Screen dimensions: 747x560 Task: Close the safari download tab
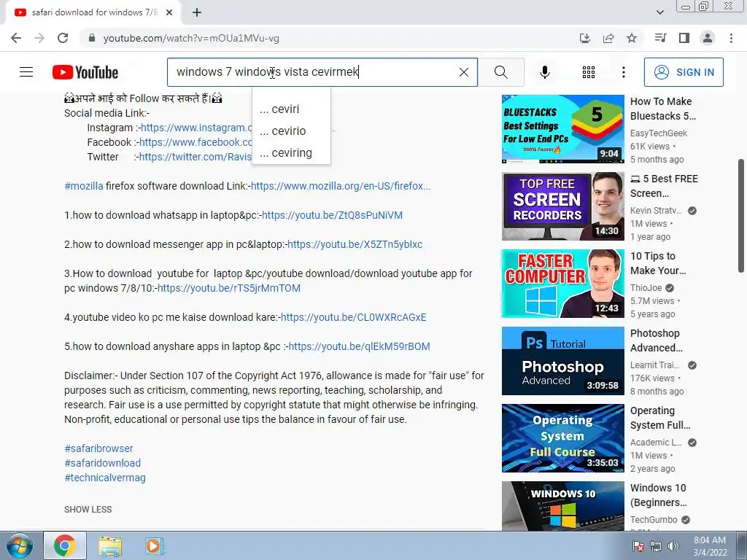click(x=169, y=12)
